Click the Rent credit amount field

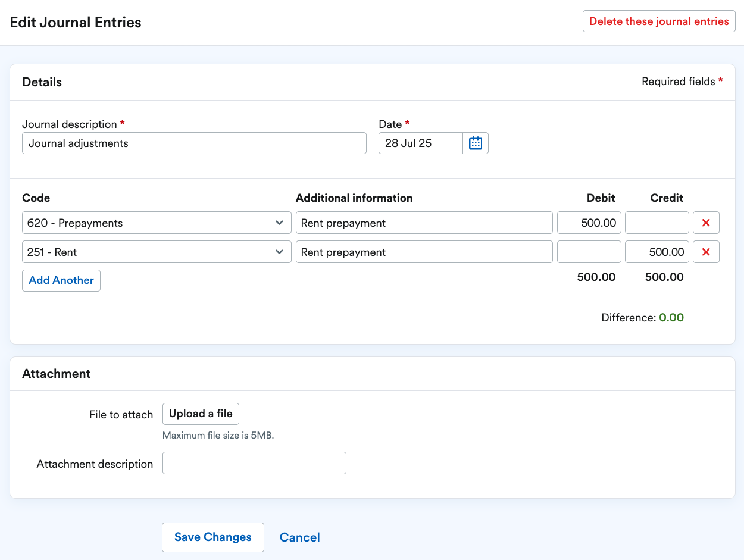tap(657, 252)
